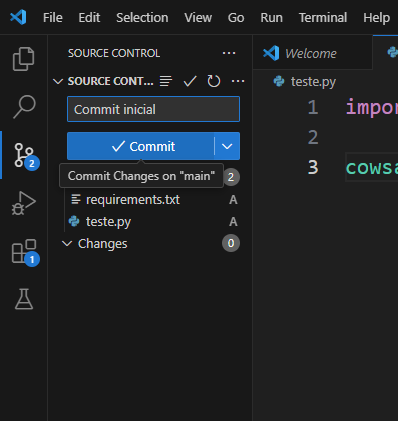398x421 pixels.
Task: Click the requirements.txt file icon
Action: (x=76, y=199)
